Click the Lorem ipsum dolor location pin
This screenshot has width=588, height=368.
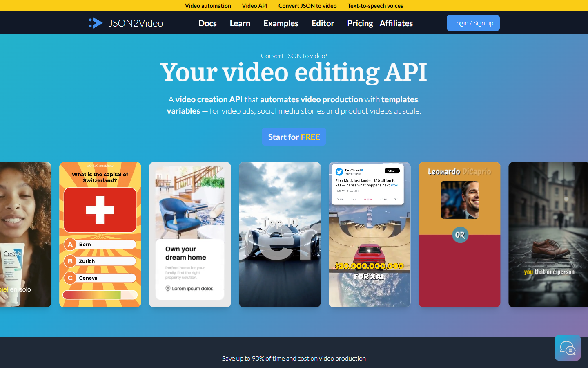tap(168, 288)
